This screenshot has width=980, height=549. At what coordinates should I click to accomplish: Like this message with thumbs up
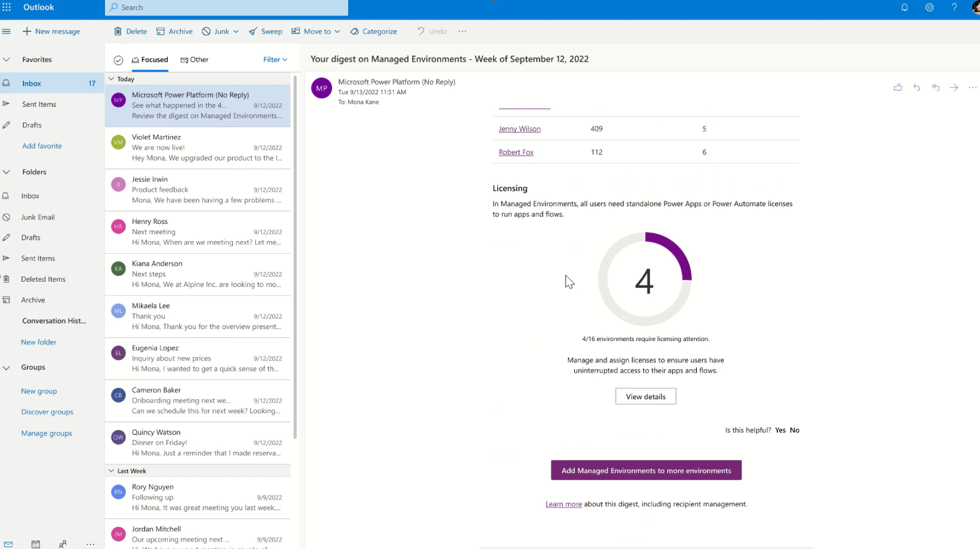tap(898, 87)
